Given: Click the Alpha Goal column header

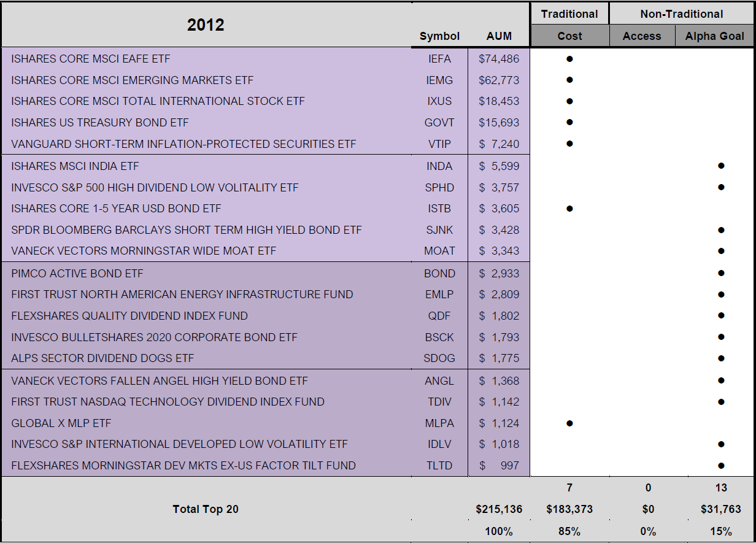Looking at the screenshot, I should click(714, 36).
